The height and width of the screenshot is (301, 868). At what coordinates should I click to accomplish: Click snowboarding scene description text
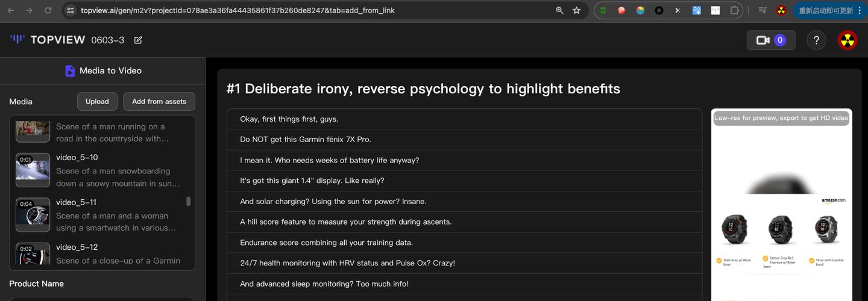(118, 177)
